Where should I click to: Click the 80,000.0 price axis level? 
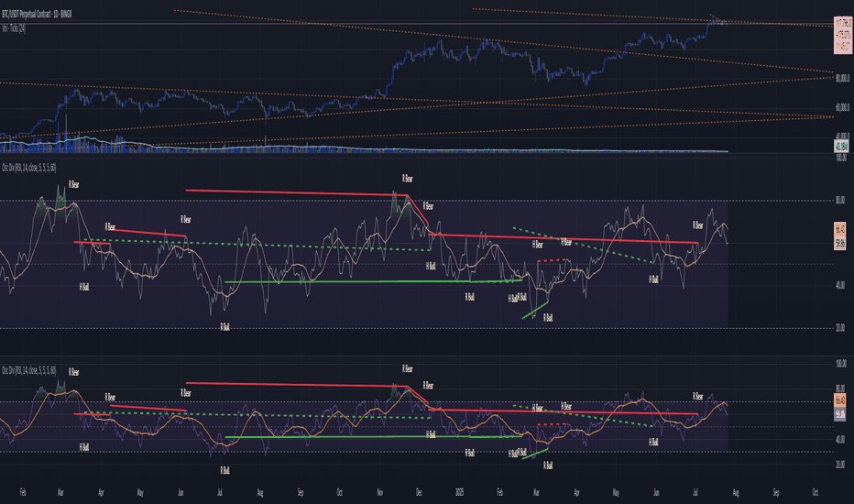[842, 79]
